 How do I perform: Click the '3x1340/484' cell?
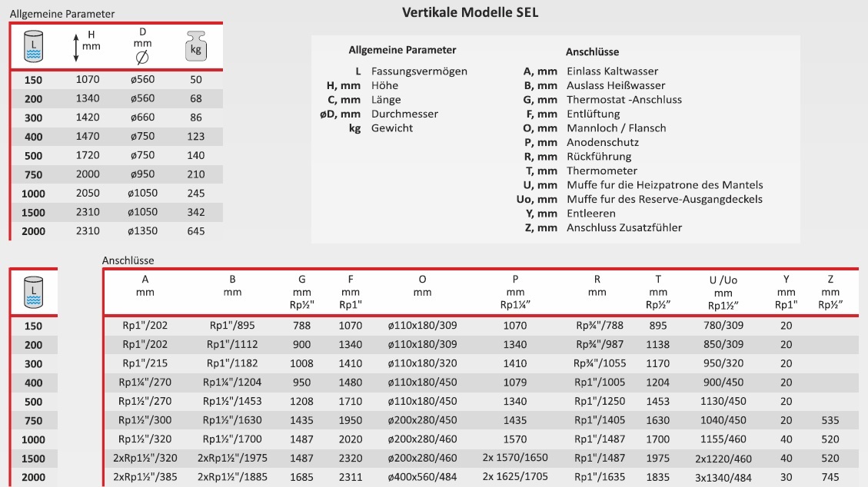[x=723, y=477]
